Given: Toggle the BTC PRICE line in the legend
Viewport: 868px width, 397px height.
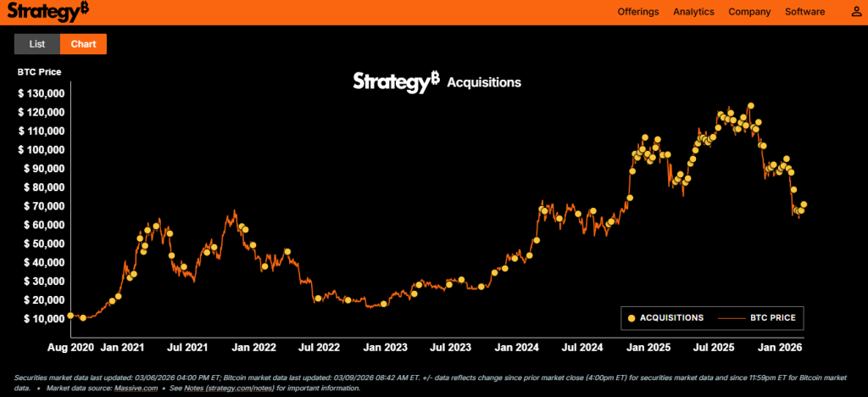Looking at the screenshot, I should [x=760, y=318].
